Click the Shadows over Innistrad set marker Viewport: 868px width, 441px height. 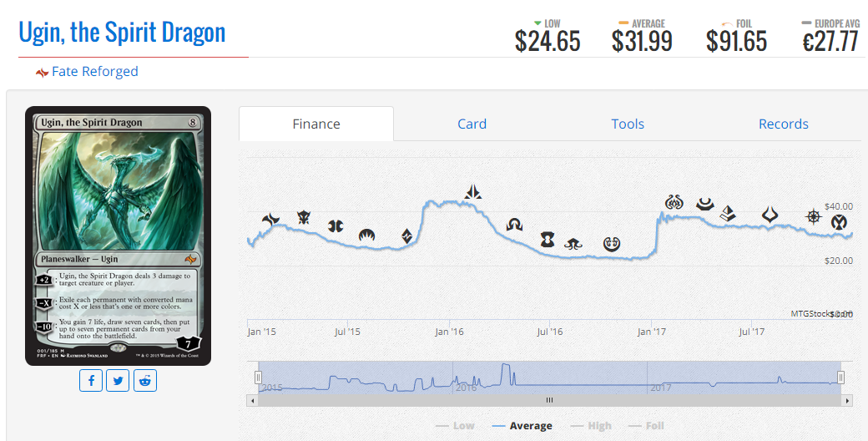coord(514,225)
